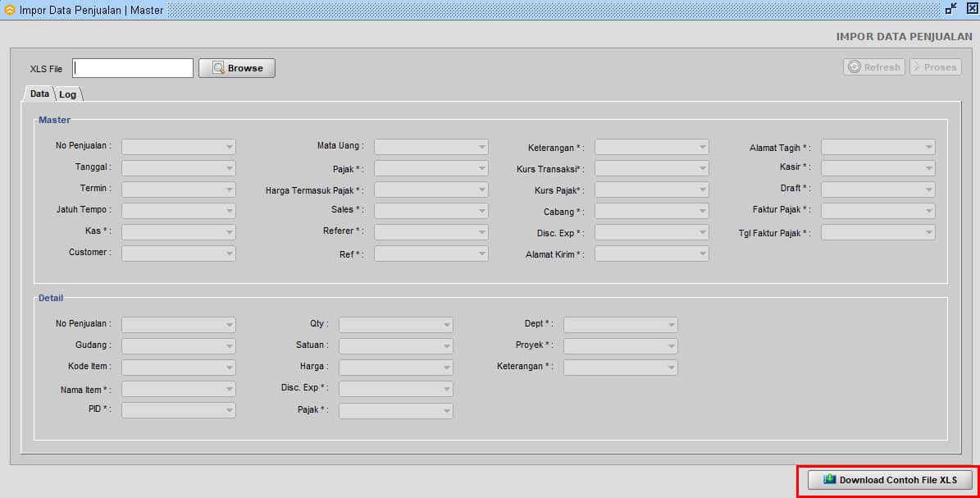Open Master Disc. Exp dropdown
980x498 pixels.
tap(652, 232)
